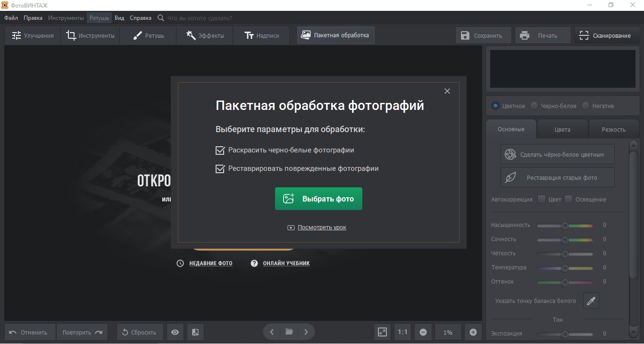Open the НЕДАВНИЕ ФОТО link
The height and width of the screenshot is (344, 644).
pos(211,263)
